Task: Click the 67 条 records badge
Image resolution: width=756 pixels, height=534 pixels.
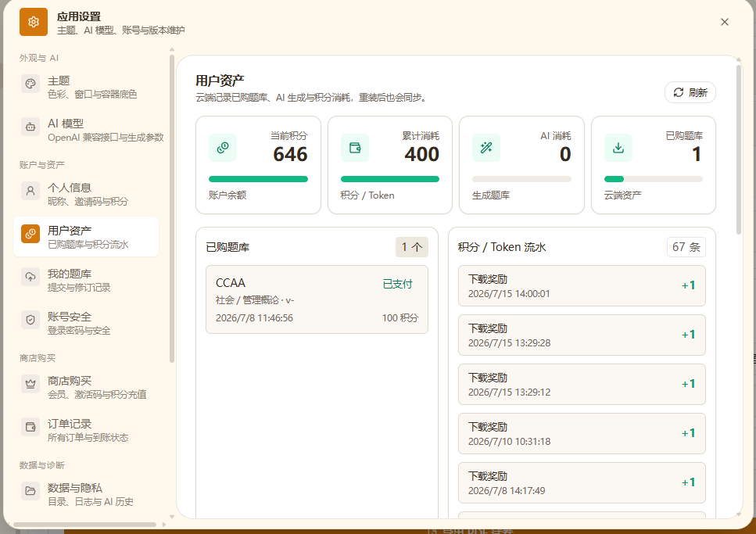Action: [x=686, y=247]
